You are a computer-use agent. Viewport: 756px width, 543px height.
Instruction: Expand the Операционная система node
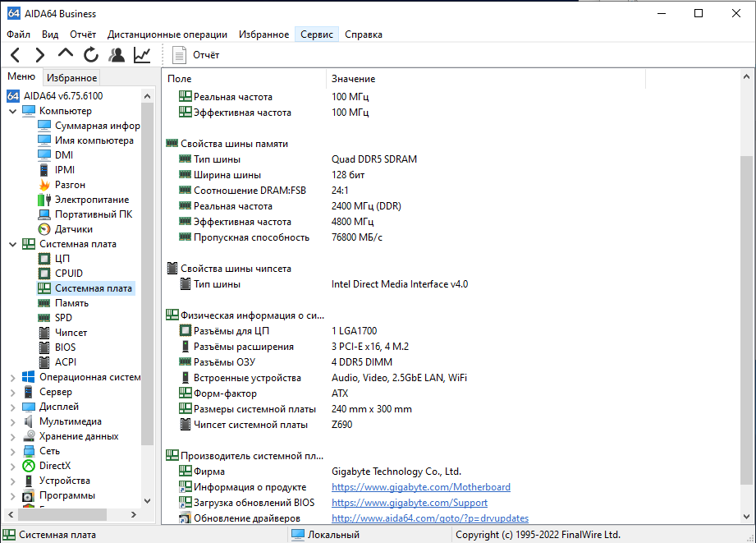click(x=12, y=377)
